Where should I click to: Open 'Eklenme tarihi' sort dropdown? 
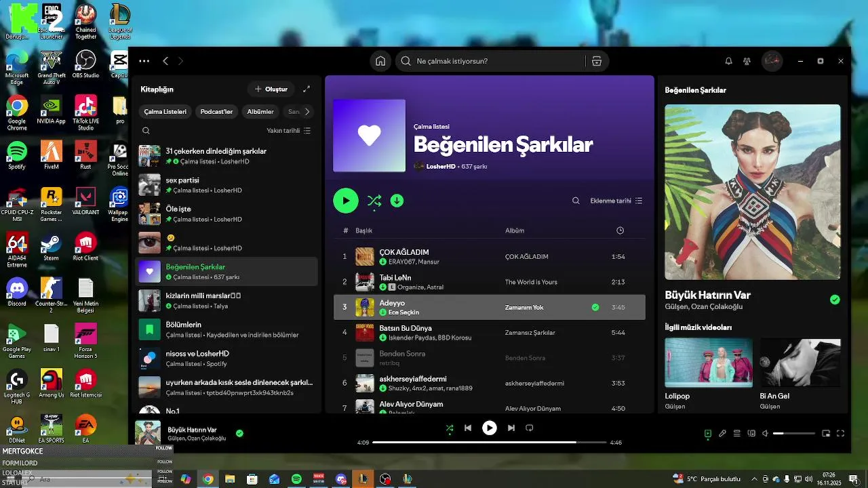(616, 201)
